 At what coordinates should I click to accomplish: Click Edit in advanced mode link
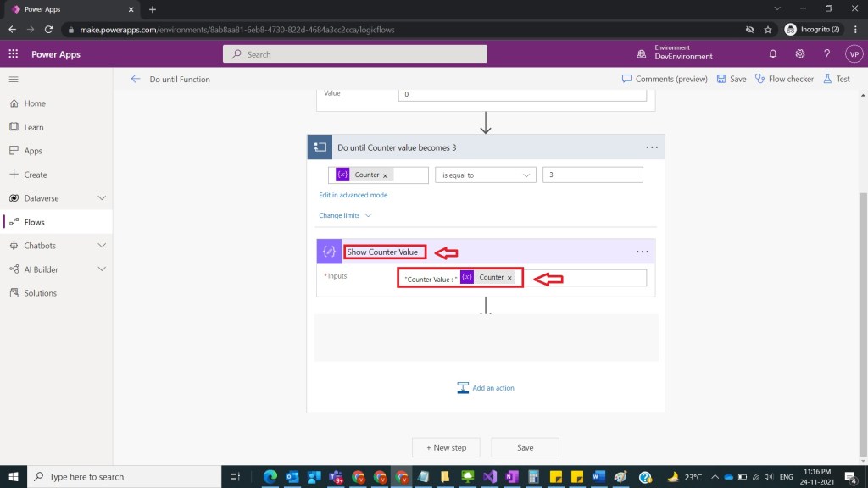353,195
